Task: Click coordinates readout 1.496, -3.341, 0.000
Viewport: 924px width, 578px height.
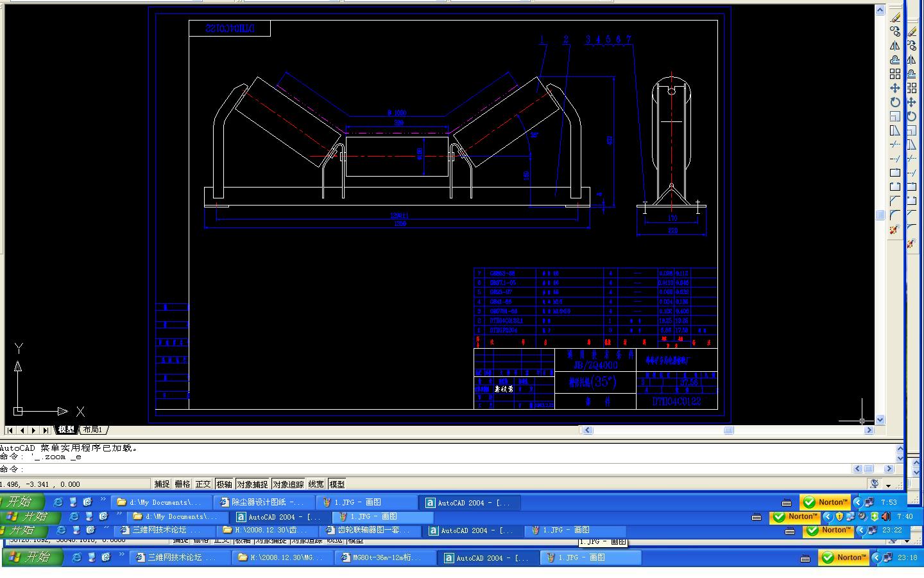Action: (x=40, y=484)
